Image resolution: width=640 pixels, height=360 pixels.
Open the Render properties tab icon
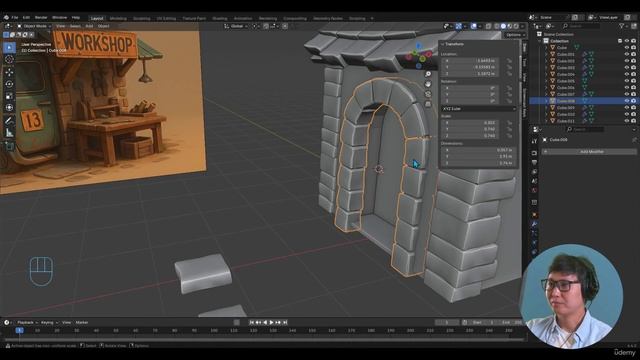point(534,153)
